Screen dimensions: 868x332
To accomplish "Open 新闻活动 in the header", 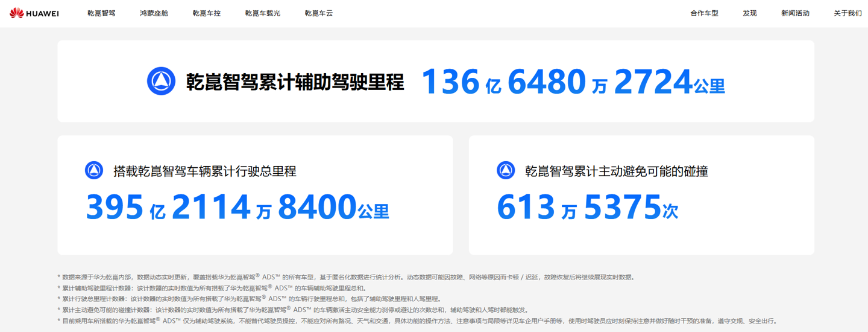I will point(796,13).
